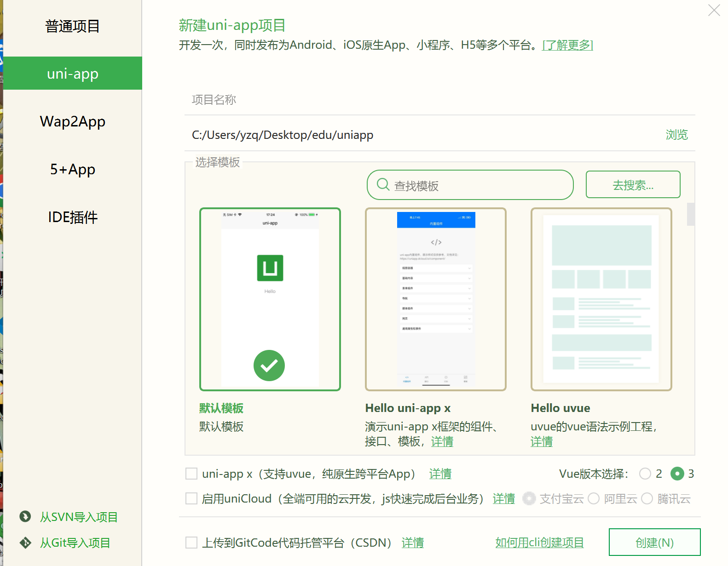Click the 创建(N) button

pos(654,542)
